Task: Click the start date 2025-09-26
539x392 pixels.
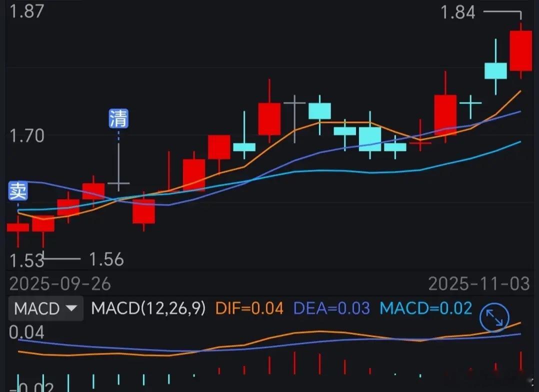Action: tap(60, 284)
